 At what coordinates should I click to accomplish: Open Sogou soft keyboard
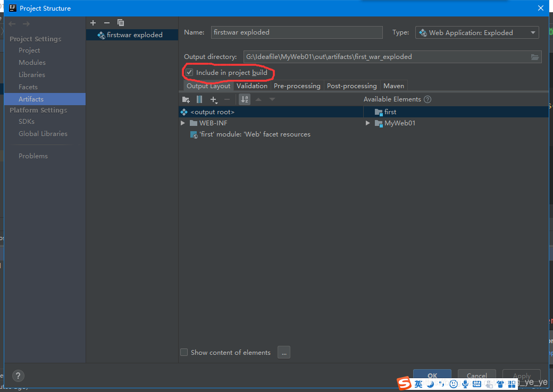pyautogui.click(x=477, y=384)
